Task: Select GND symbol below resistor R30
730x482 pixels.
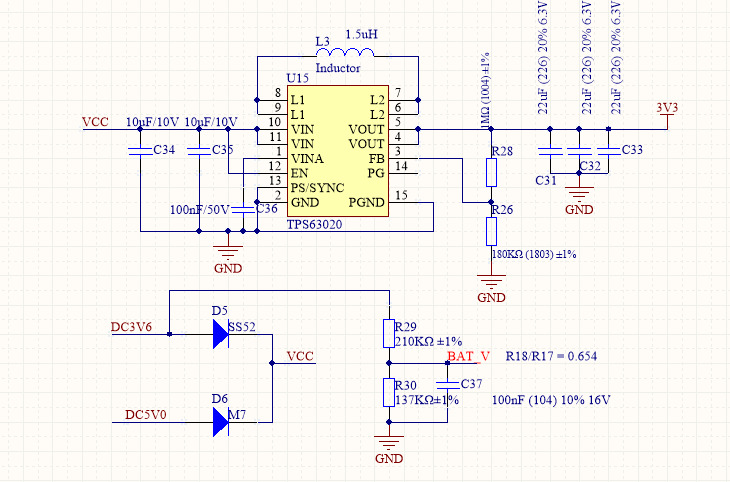Action: point(389,443)
